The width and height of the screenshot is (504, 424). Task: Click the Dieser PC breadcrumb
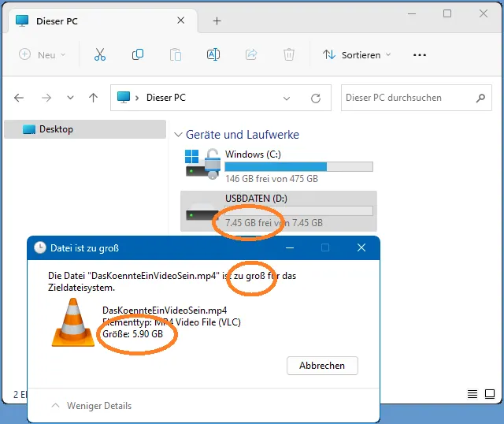166,98
